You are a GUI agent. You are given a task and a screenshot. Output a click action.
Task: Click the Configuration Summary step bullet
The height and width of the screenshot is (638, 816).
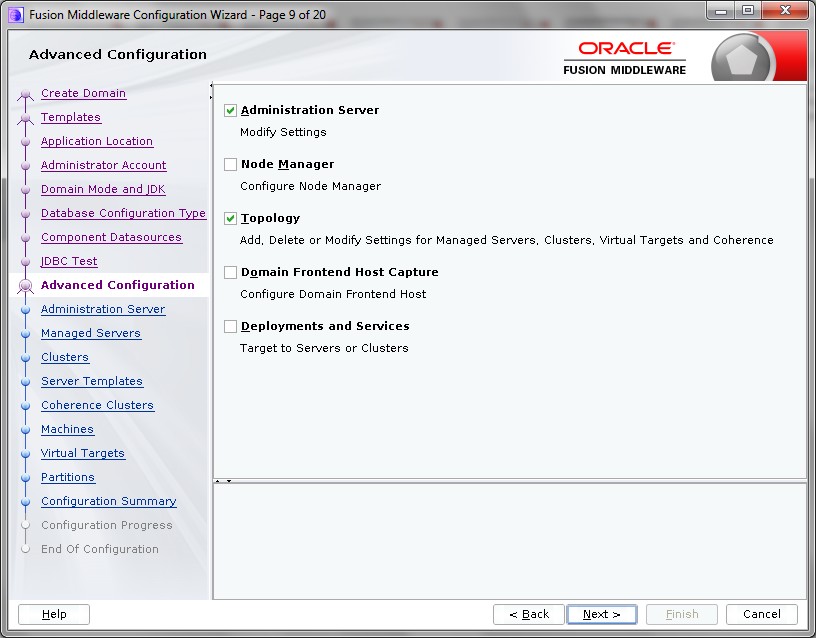pyautogui.click(x=26, y=501)
